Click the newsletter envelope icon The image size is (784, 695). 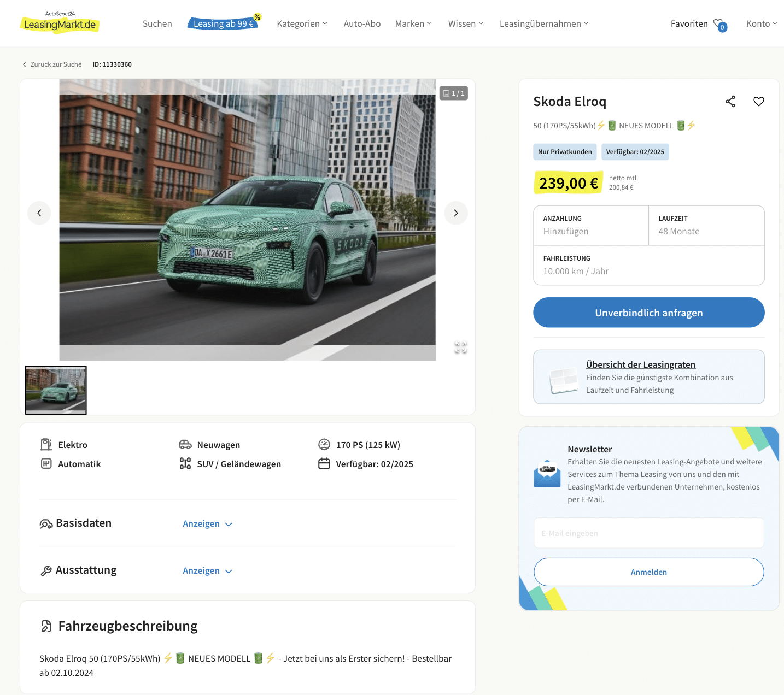(547, 474)
